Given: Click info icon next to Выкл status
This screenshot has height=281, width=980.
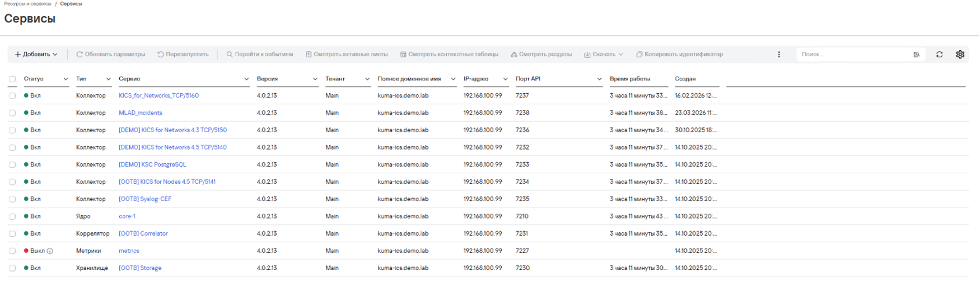Looking at the screenshot, I should click(50, 251).
